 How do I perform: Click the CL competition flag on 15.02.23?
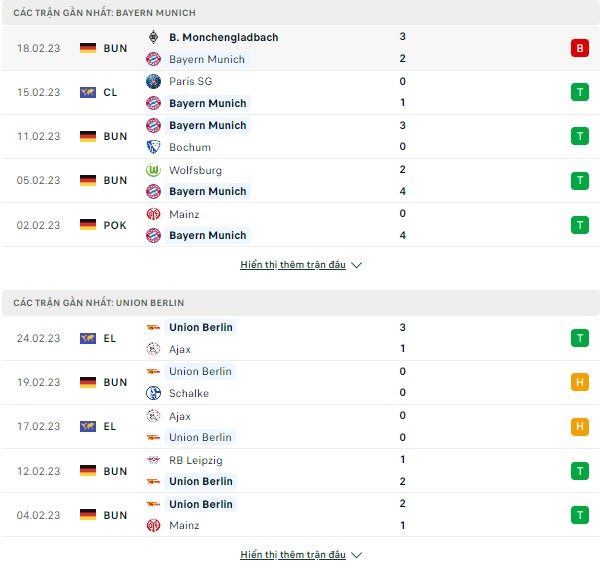[x=88, y=92]
